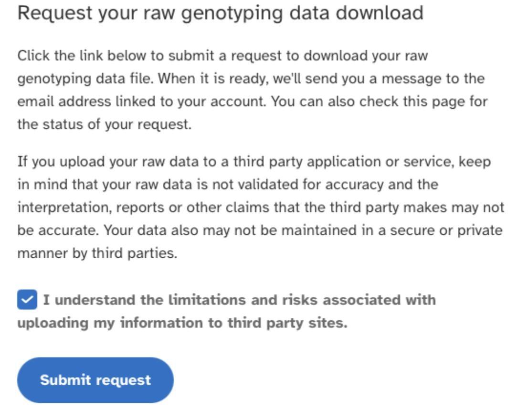
Task: Click the "I understand the limitations" label text
Action: tap(239, 300)
